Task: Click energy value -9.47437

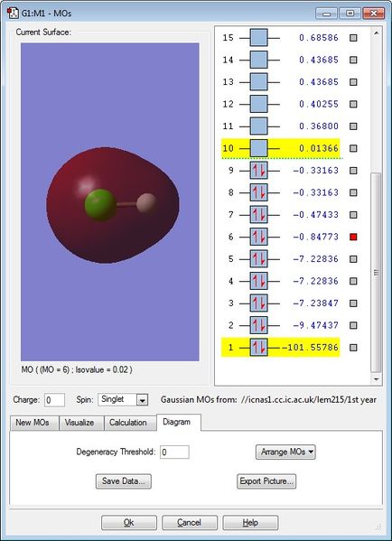Action: point(315,325)
